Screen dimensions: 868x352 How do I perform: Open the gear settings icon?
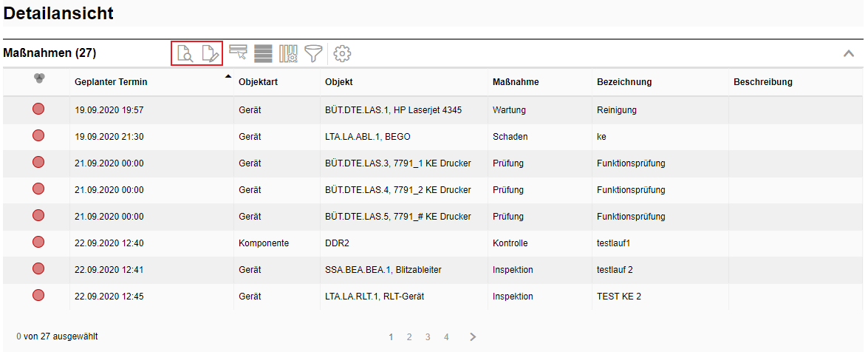342,53
